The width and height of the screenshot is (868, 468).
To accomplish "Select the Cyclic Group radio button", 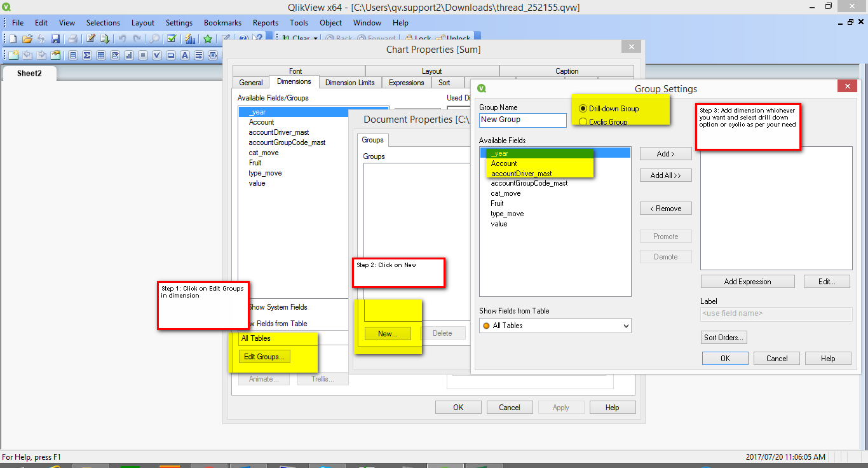I will [x=583, y=121].
